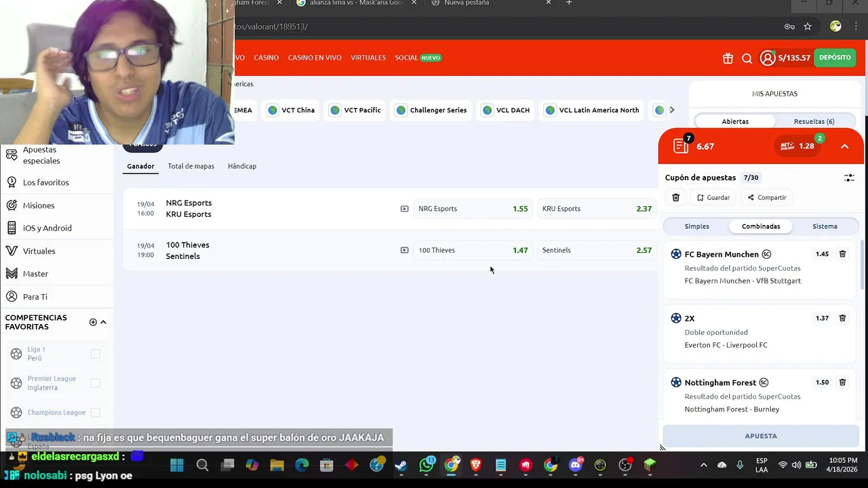The width and height of the screenshot is (868, 488).
Task: Add a favorite competition with plus icon
Action: click(93, 322)
